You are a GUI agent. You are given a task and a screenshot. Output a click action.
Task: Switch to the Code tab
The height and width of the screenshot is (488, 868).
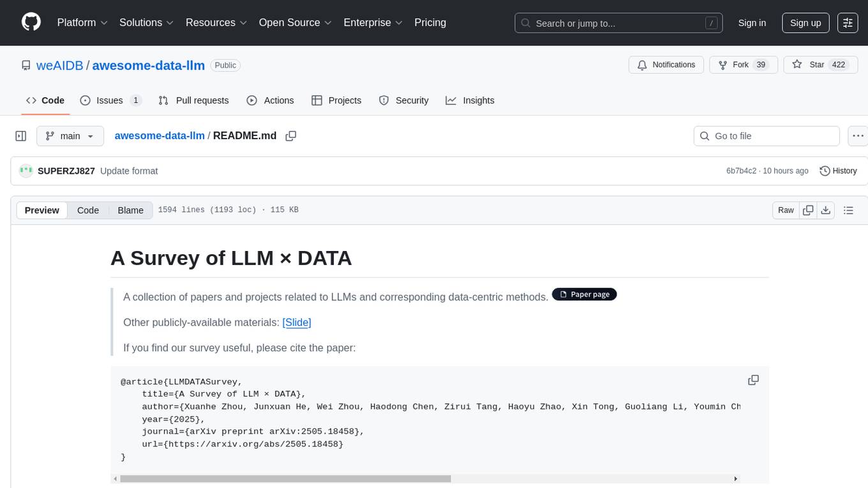pos(45,100)
